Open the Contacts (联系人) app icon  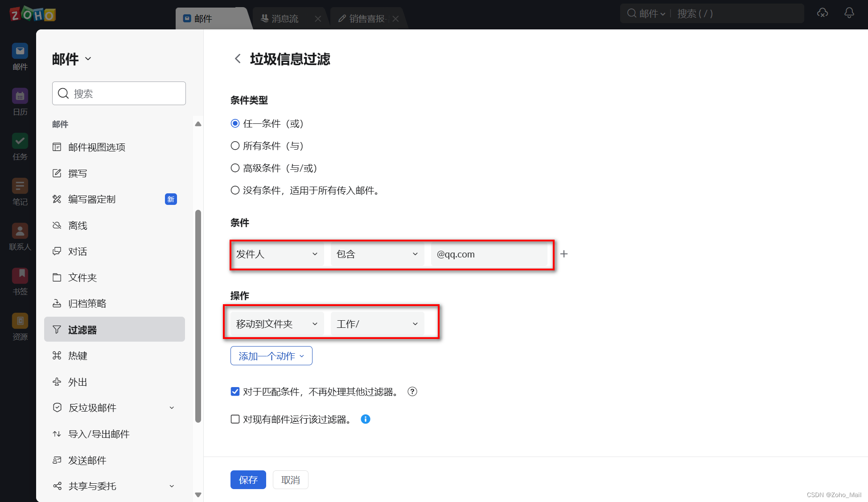pos(20,231)
